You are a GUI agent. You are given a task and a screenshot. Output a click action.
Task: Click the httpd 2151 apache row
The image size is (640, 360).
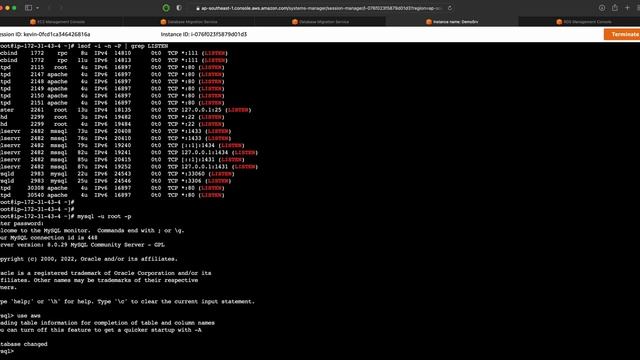tap(112, 103)
